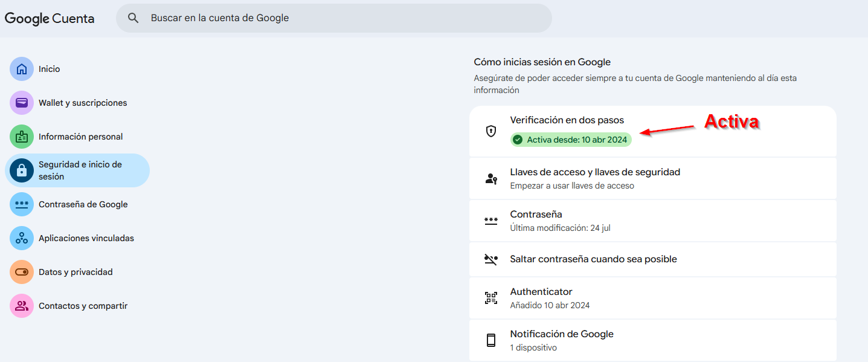868x362 pixels.
Task: Click the shield icon for Verificación en dos pasos
Action: [491, 131]
